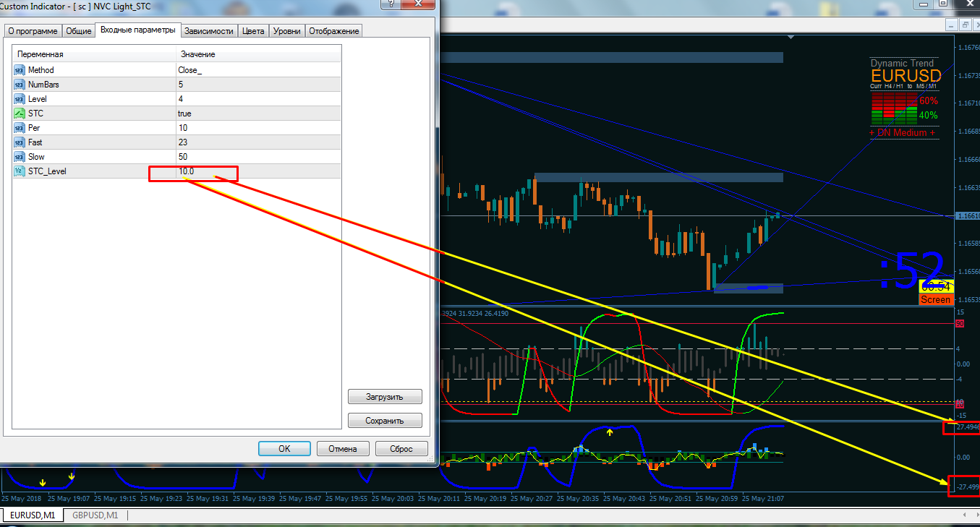This screenshot has width=980, height=527.
Task: Switch to the Отображение tab
Action: tap(334, 31)
